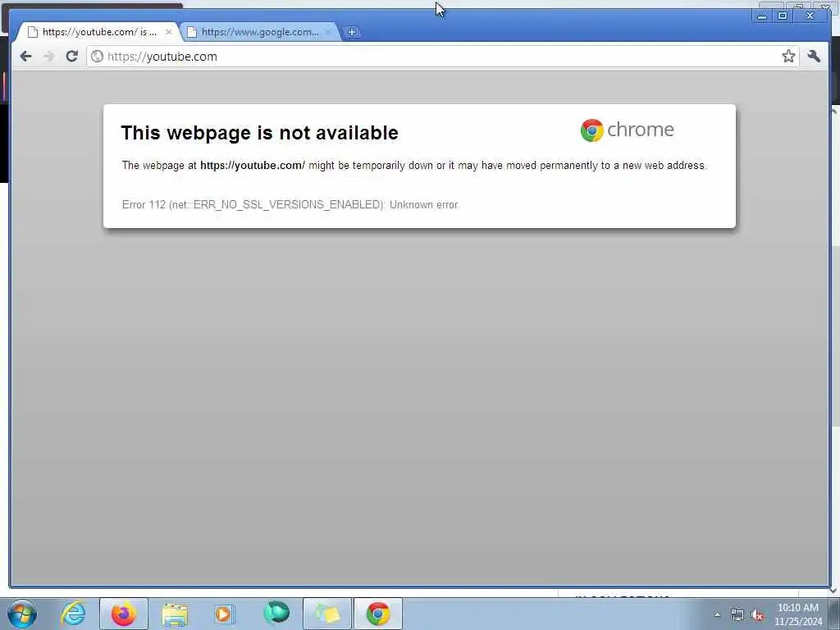Open Windows Explorer folder from the taskbar
The width and height of the screenshot is (840, 630).
175,614
